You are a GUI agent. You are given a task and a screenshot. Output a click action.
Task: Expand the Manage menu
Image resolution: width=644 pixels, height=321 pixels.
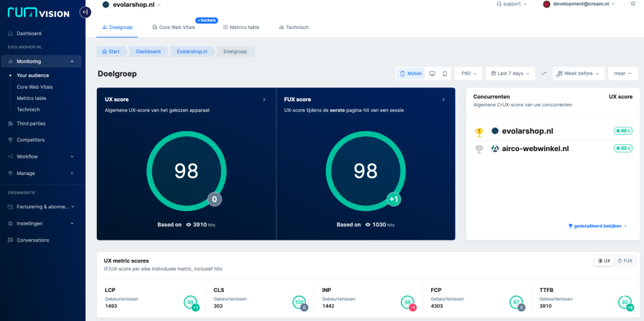tap(41, 174)
